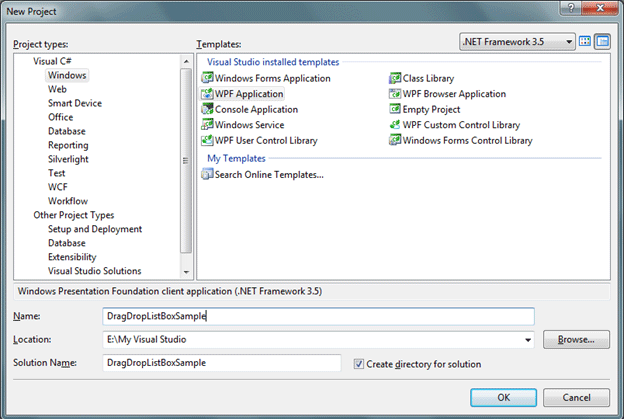624x419 pixels.
Task: Select Smart Device project type
Action: pyautogui.click(x=75, y=103)
